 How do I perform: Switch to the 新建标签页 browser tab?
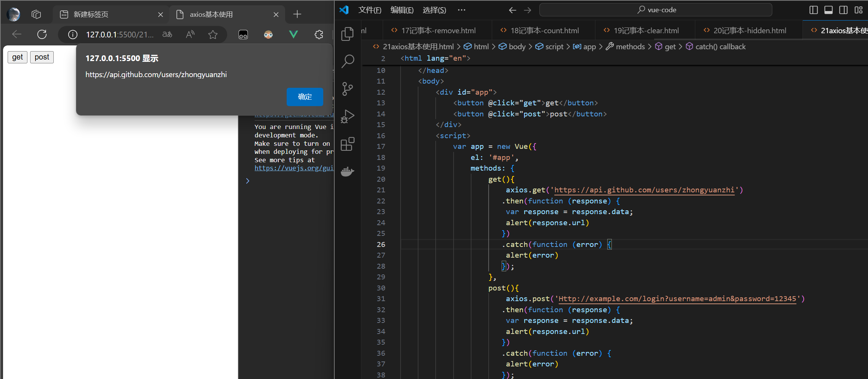point(111,15)
